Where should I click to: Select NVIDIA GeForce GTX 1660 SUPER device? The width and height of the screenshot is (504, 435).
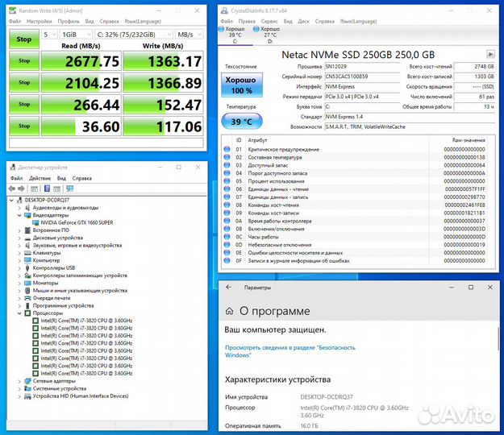(77, 222)
